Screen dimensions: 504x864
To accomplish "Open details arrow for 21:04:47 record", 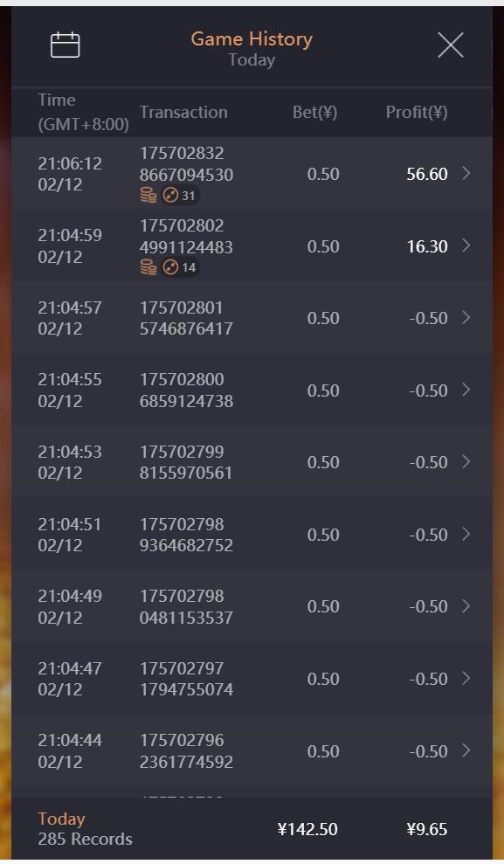I will click(466, 678).
